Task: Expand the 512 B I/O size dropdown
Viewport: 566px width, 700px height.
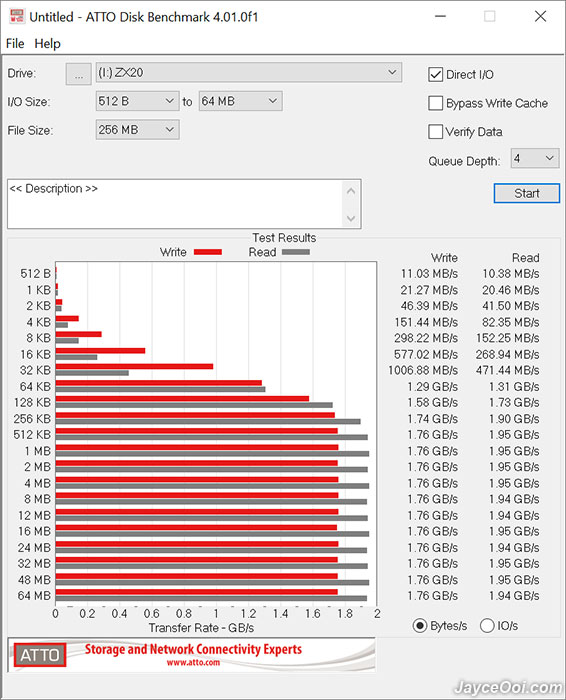Action: (x=137, y=101)
